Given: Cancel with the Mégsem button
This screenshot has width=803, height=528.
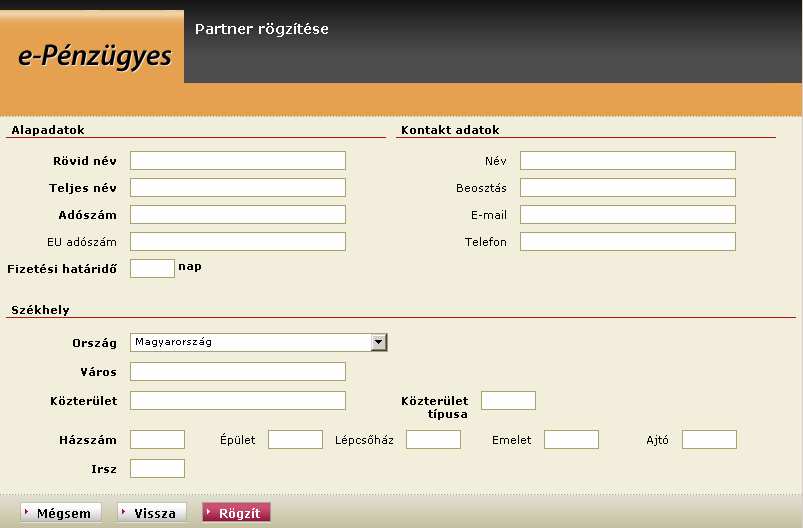Looking at the screenshot, I should tap(61, 513).
